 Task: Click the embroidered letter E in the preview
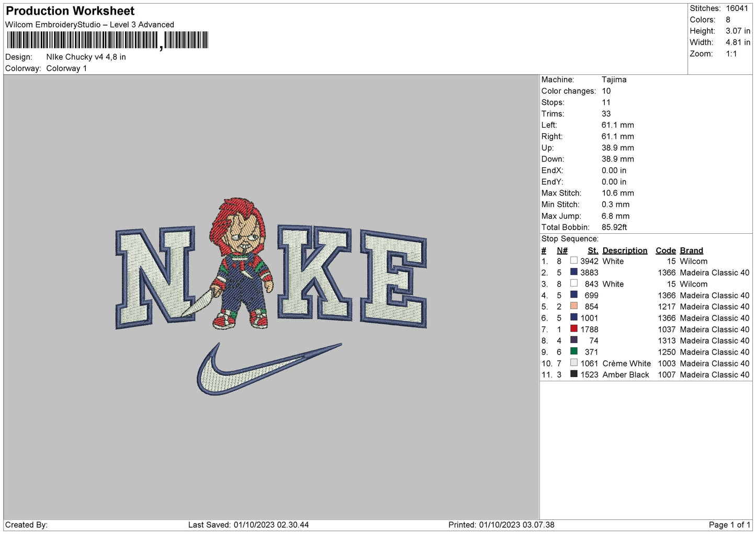[x=393, y=279]
